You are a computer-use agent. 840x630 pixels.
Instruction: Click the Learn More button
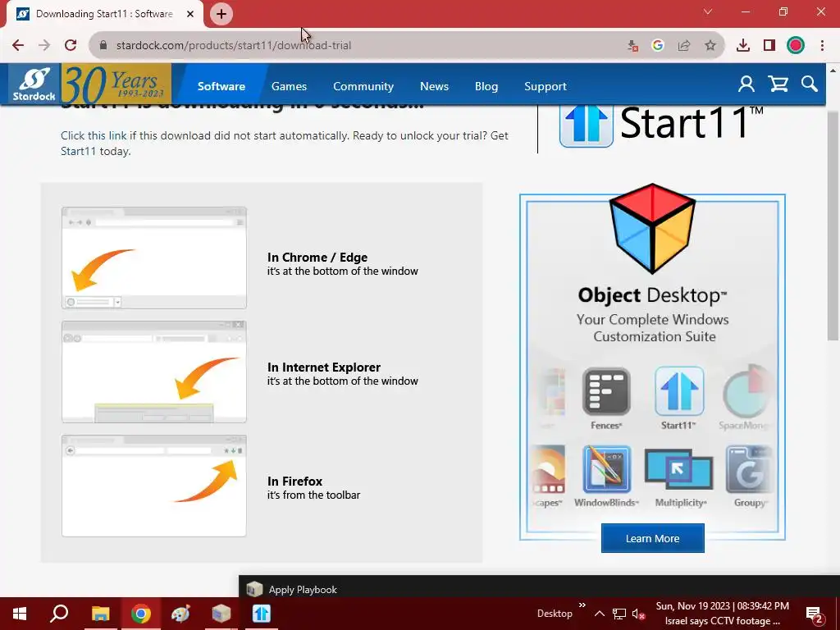[x=652, y=538]
